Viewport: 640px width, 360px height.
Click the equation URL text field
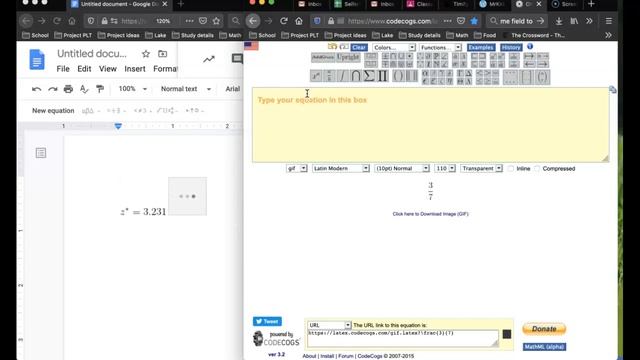pyautogui.click(x=402, y=338)
